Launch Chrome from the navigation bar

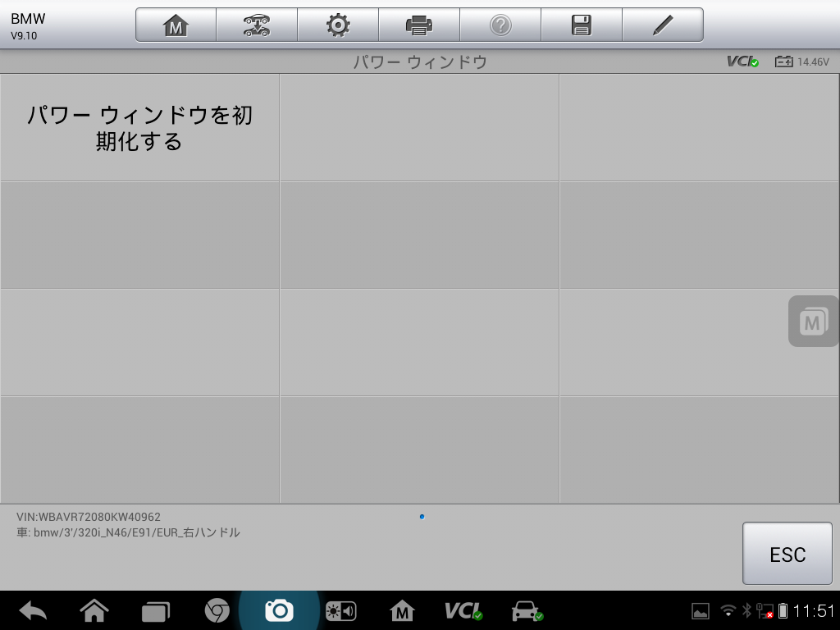(x=217, y=610)
